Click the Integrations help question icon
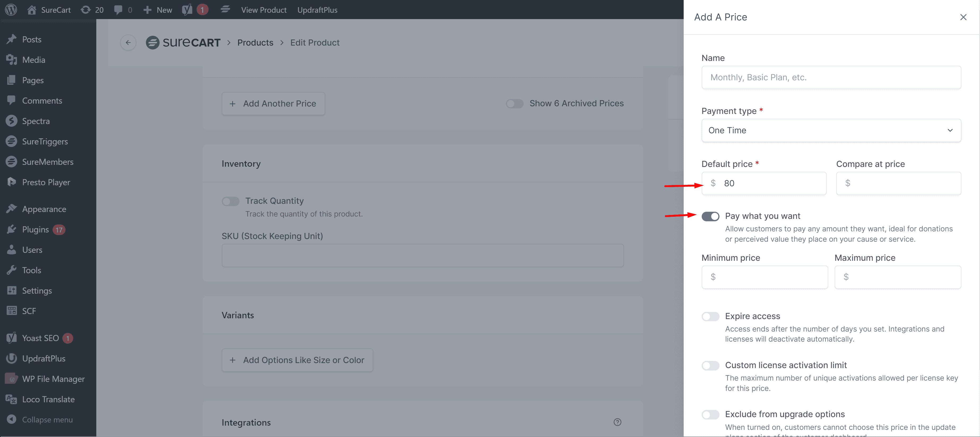Viewport: 980px width, 437px height. coord(617,422)
